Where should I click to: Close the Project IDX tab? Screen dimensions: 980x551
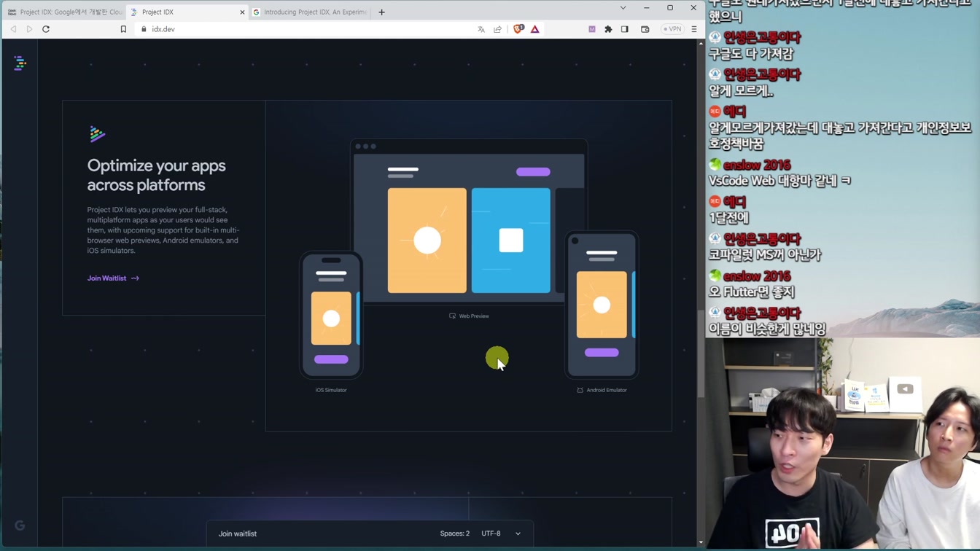243,12
